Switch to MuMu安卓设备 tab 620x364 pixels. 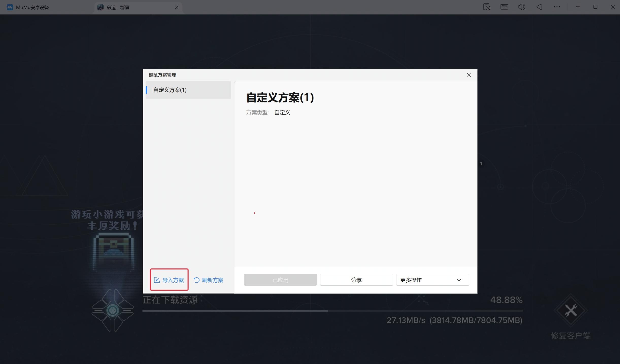[x=32, y=7]
